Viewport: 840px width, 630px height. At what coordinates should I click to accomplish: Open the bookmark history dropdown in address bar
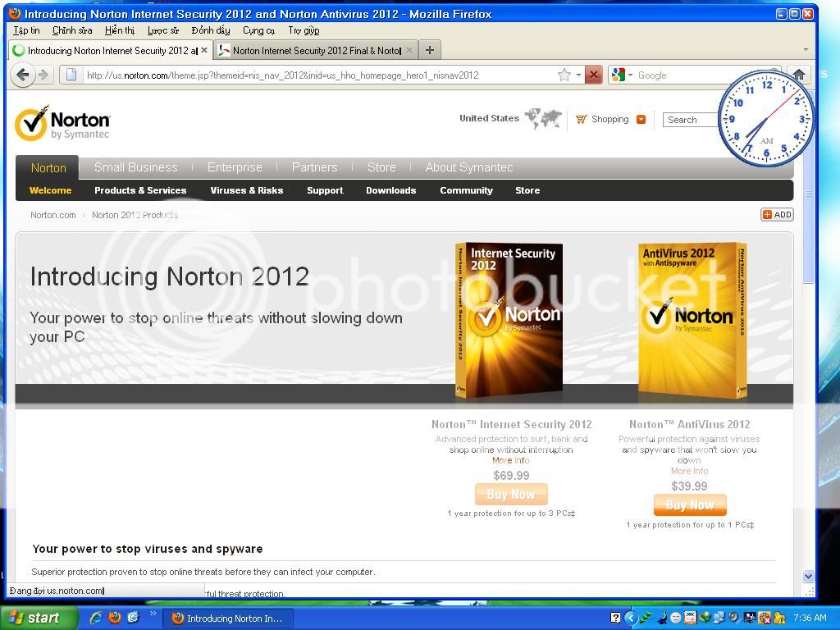coord(578,75)
